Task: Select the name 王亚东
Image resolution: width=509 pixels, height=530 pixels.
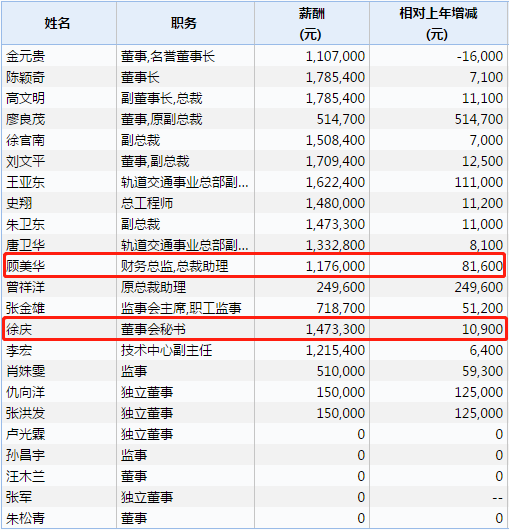Action: click(25, 182)
